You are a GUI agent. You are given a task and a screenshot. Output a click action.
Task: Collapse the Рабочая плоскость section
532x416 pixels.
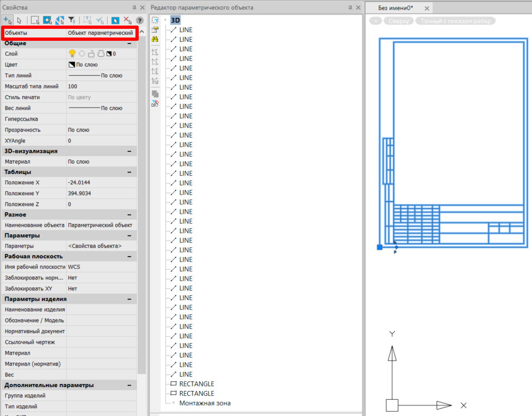(129, 256)
